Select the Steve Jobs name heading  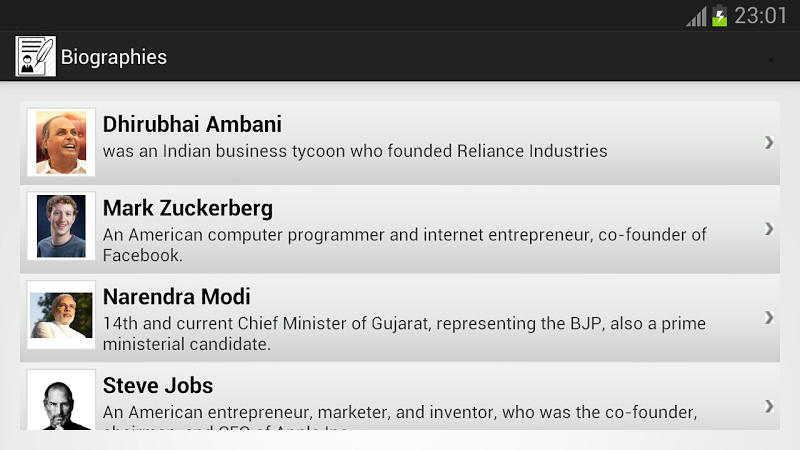pyautogui.click(x=158, y=385)
